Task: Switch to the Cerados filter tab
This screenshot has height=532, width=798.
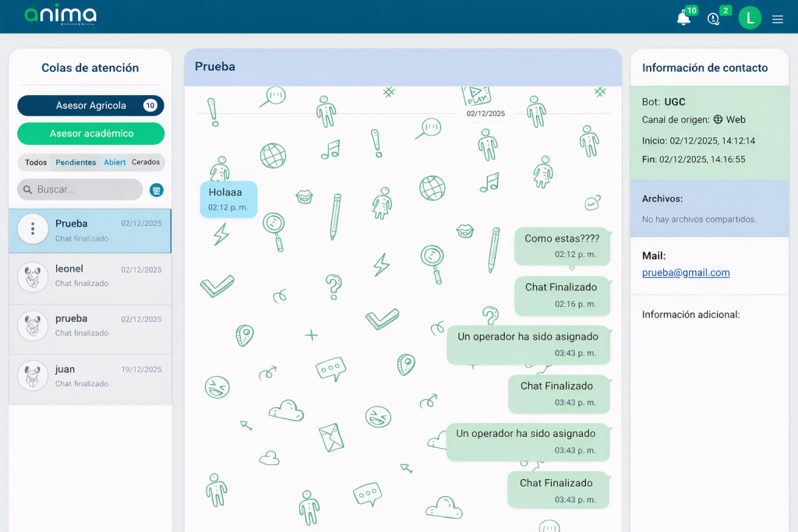Action: 146,163
